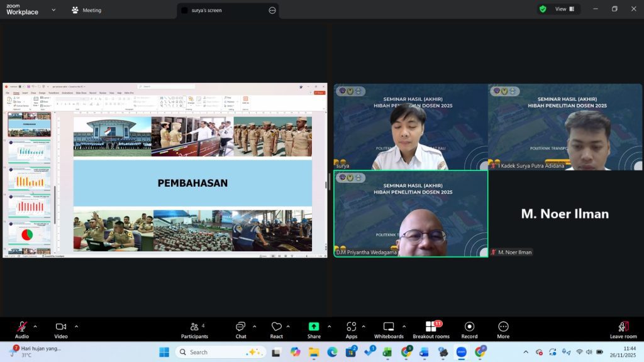Screen dimensions: 644x362
Task: Open the Apps menu icon
Action: 351,327
